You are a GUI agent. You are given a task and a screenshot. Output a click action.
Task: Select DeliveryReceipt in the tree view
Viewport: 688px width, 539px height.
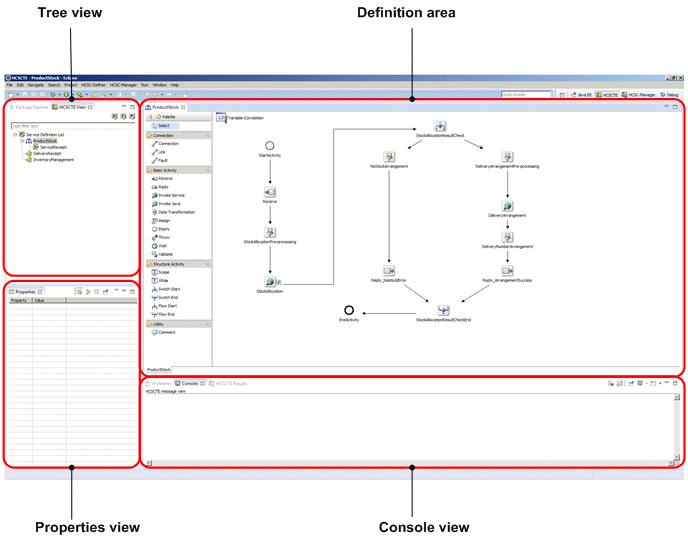44,154
